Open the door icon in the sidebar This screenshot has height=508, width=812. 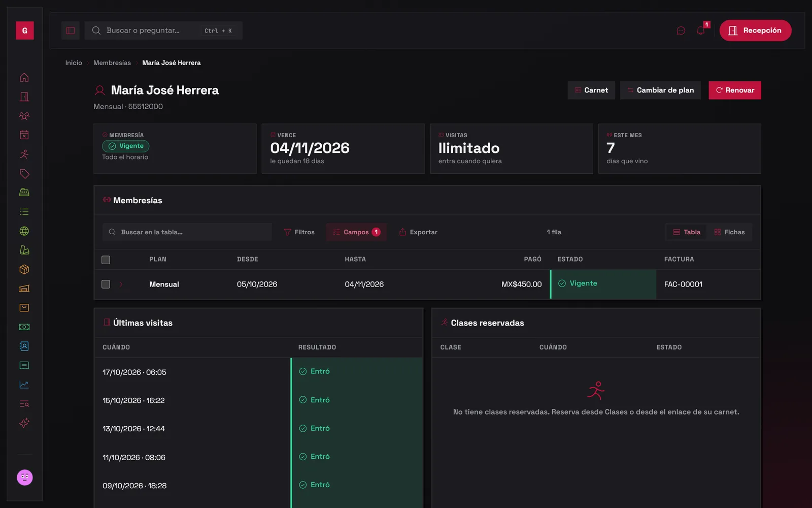click(24, 97)
